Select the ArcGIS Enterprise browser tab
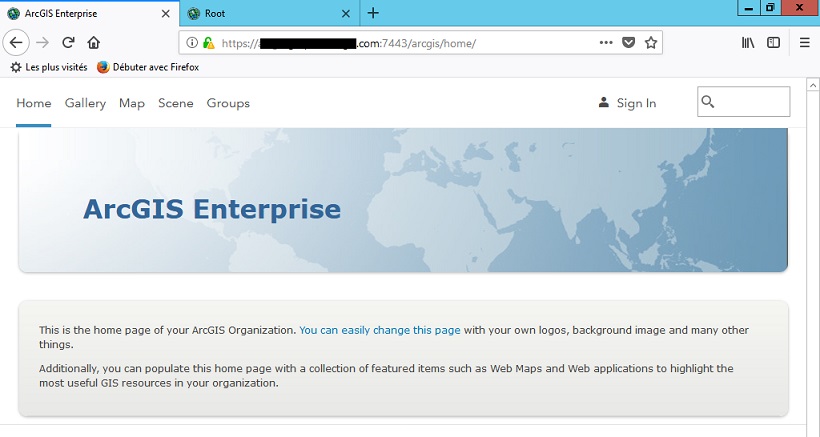 [x=89, y=14]
